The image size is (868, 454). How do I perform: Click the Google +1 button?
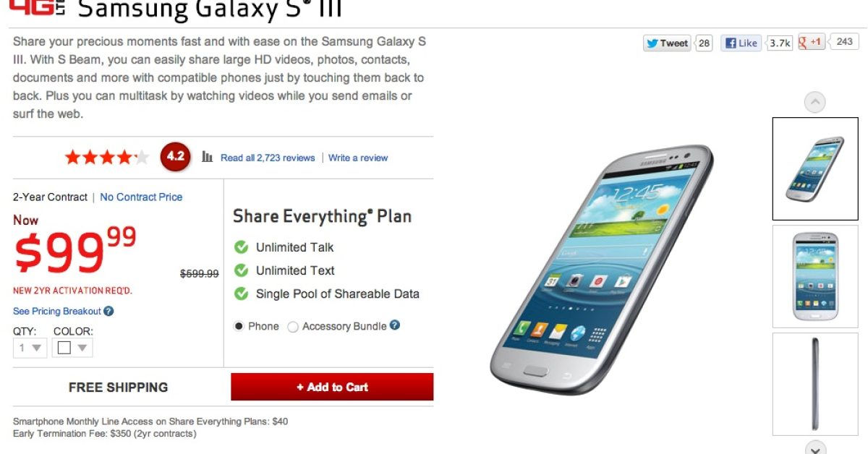pyautogui.click(x=812, y=42)
